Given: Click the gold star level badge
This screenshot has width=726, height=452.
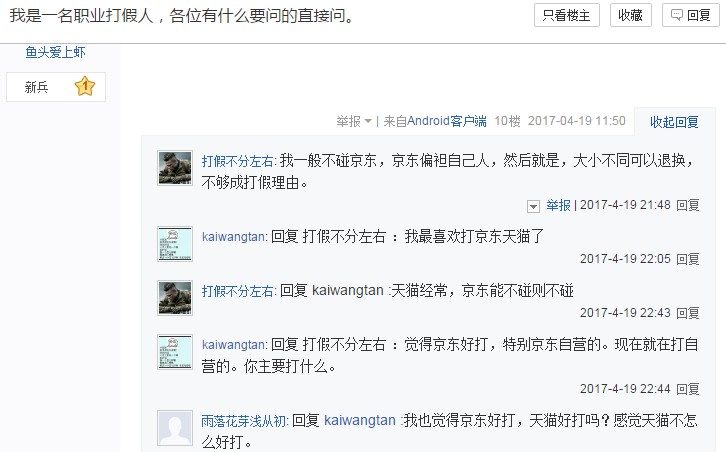Looking at the screenshot, I should click(x=85, y=86).
